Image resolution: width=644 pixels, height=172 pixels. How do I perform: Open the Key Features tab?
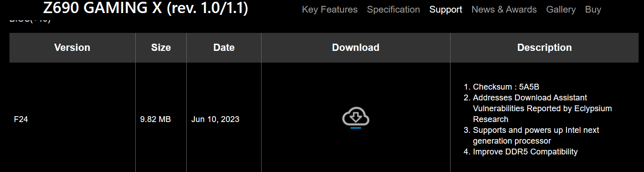click(330, 9)
